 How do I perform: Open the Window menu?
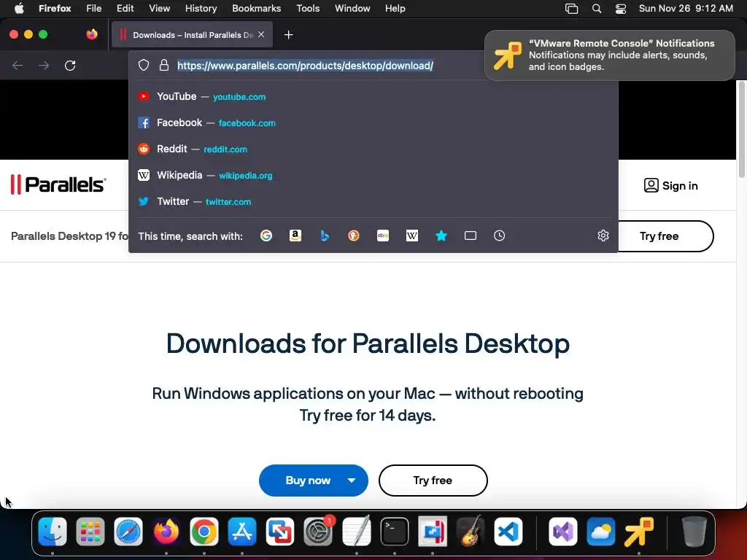point(352,9)
